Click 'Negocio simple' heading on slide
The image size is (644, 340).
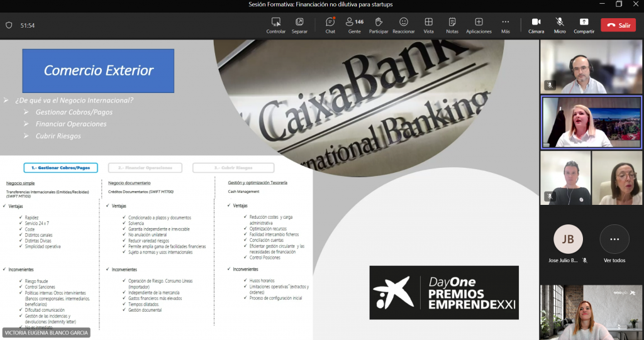20,183
